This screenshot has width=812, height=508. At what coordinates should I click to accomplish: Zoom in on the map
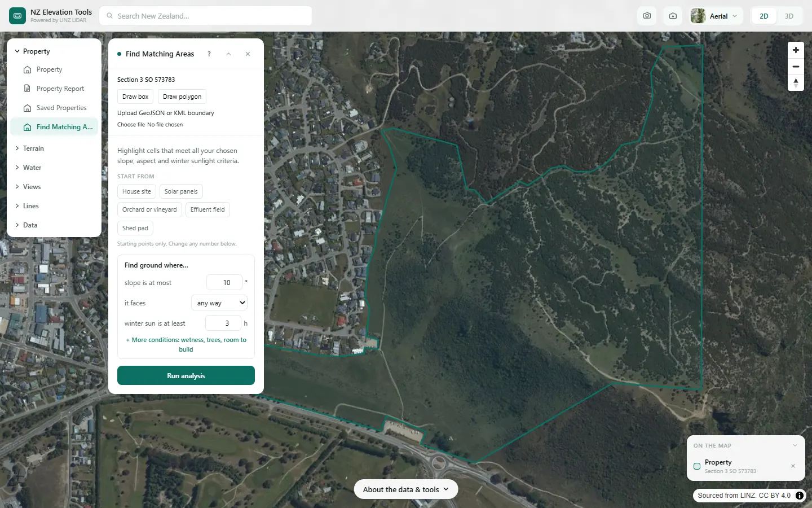pyautogui.click(x=796, y=50)
